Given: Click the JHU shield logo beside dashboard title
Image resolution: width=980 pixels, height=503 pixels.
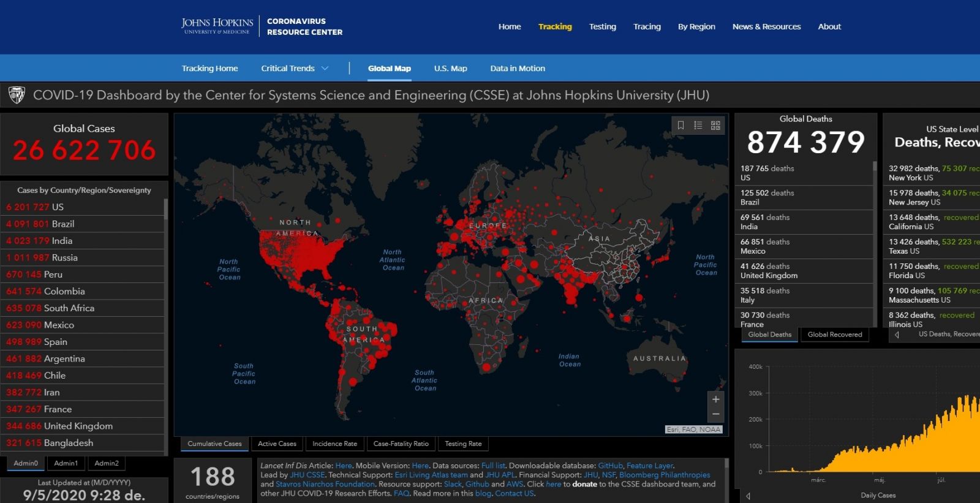Looking at the screenshot, I should pyautogui.click(x=17, y=95).
